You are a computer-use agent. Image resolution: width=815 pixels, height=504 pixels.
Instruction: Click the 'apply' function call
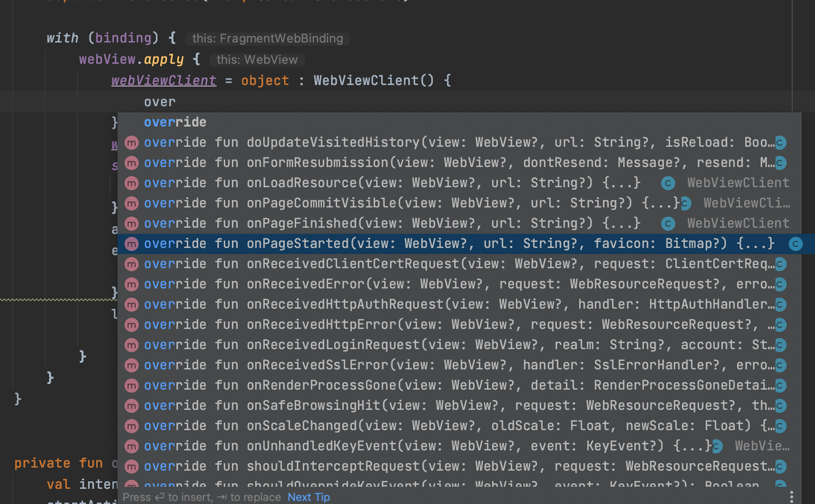[164, 60]
